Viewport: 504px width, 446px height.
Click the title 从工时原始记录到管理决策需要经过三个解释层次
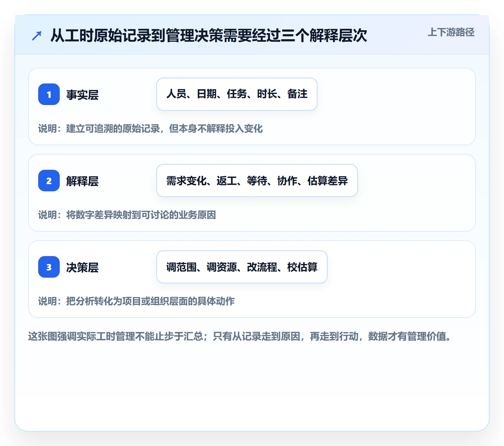tap(209, 36)
